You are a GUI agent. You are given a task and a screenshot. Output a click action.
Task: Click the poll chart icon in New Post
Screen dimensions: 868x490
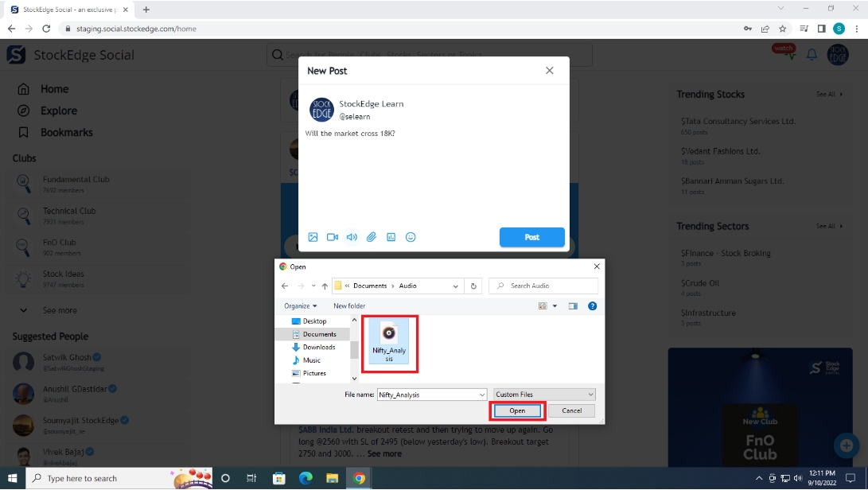tap(391, 237)
